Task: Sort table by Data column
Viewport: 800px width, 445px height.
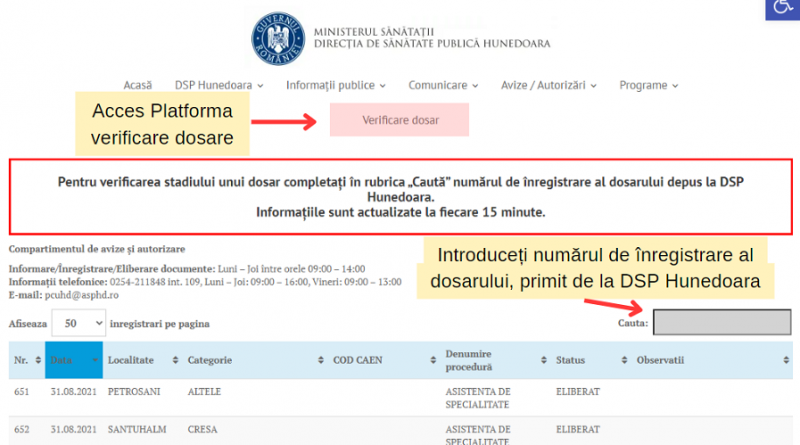Action: [94, 360]
